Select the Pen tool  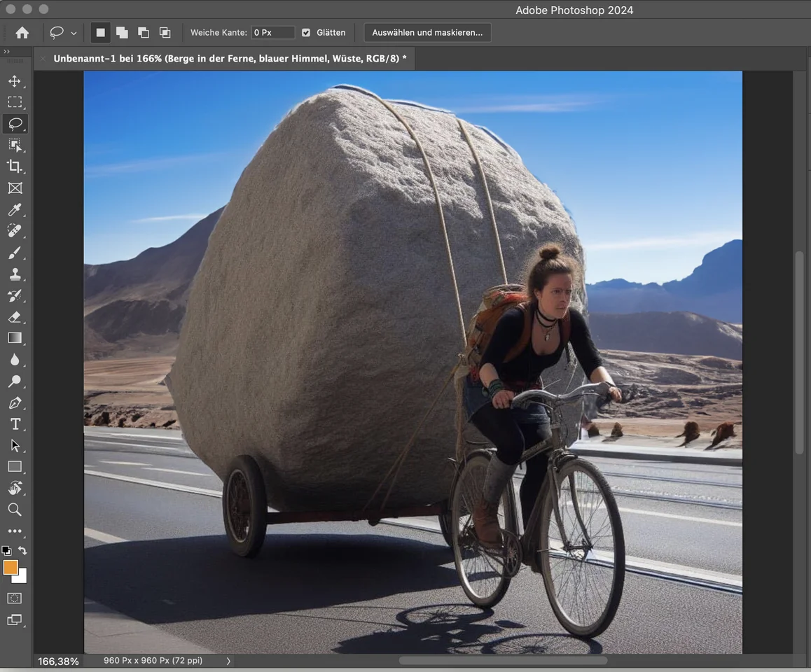(x=15, y=403)
